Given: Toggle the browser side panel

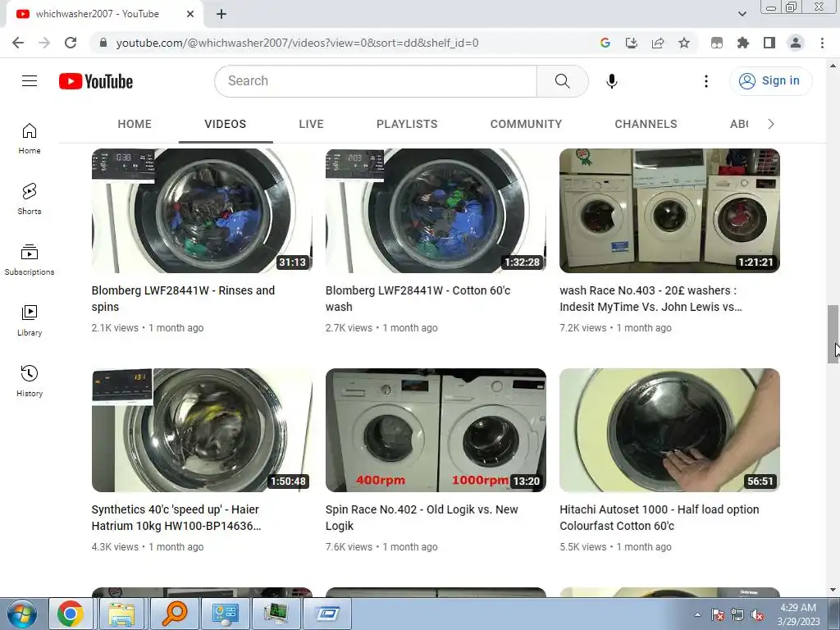Looking at the screenshot, I should click(x=769, y=43).
